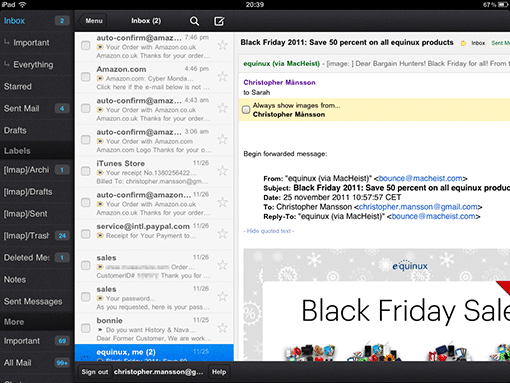Open the selected equinux, me (2) conversation
The height and width of the screenshot is (383, 510).
(x=154, y=353)
